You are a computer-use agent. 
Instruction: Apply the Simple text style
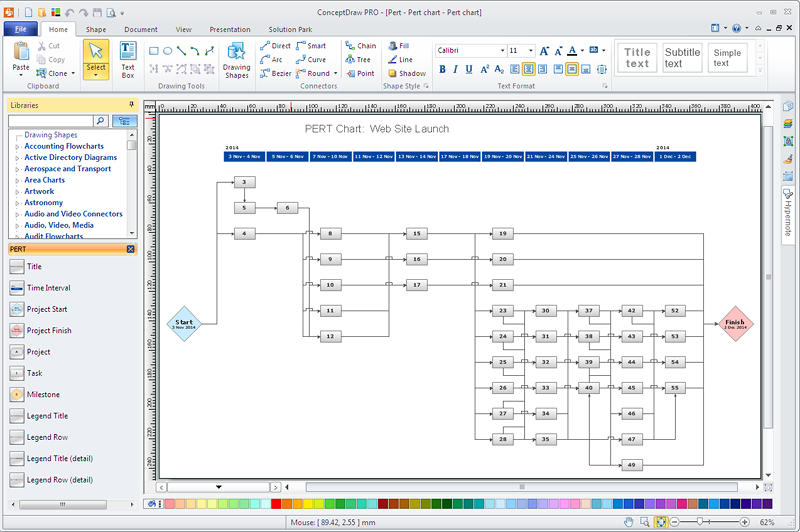pyautogui.click(x=728, y=58)
